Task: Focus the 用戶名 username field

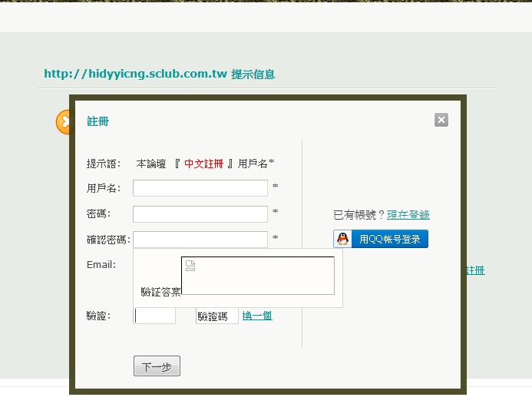Action: 200,188
